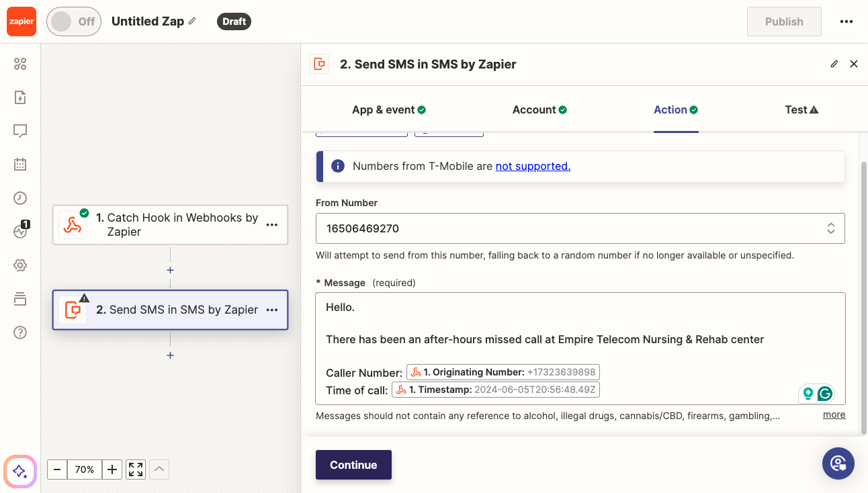868x493 pixels.
Task: Open the notes comment bubble icon
Action: (20, 131)
